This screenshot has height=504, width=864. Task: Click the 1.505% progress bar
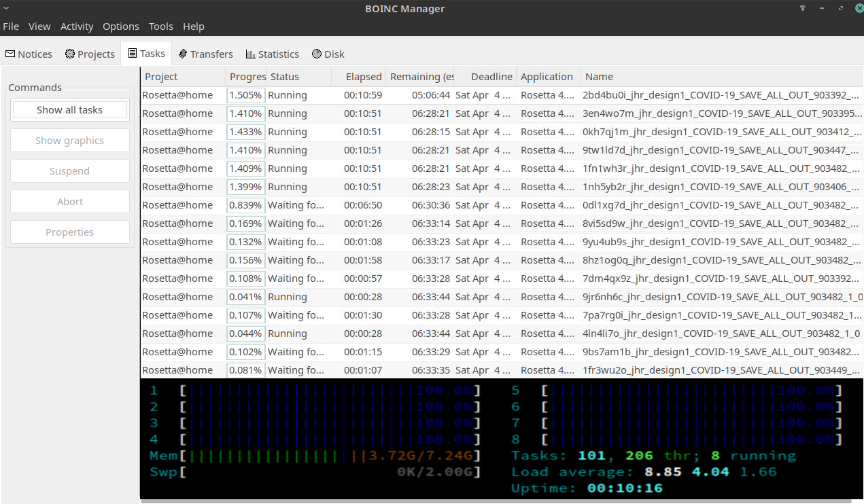click(246, 95)
